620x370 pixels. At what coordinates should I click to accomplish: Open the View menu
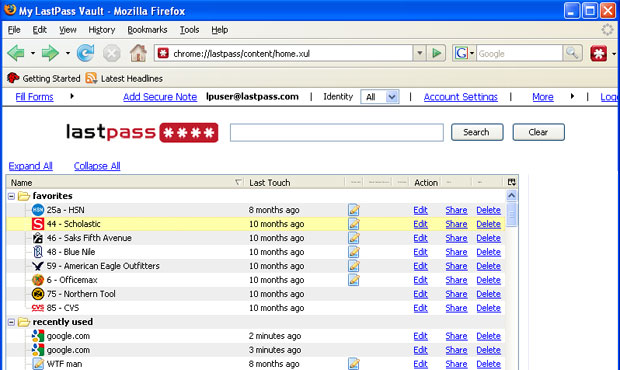click(x=68, y=30)
